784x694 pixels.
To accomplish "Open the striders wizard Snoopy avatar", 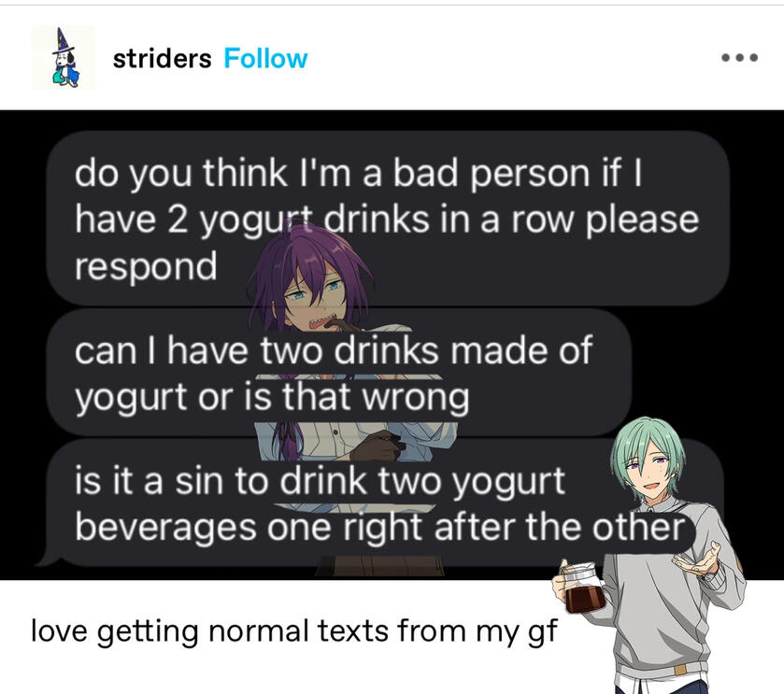I will pyautogui.click(x=64, y=58).
